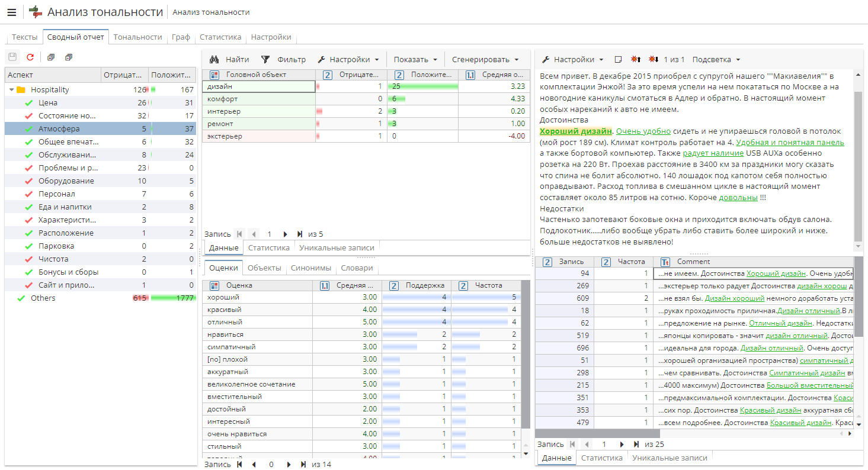Click the expand all nodes icon
Image resolution: width=868 pixels, height=470 pixels.
tap(51, 57)
